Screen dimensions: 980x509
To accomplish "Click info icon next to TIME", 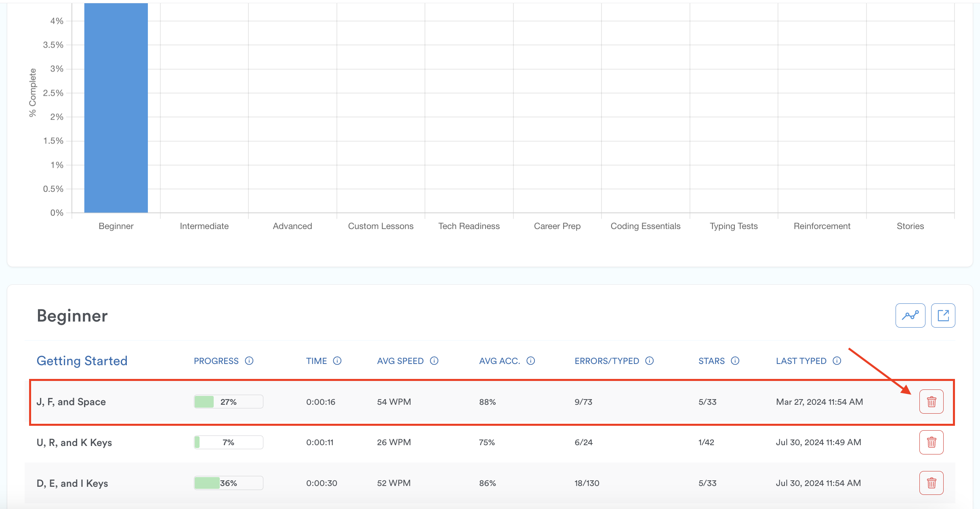I will 337,361.
